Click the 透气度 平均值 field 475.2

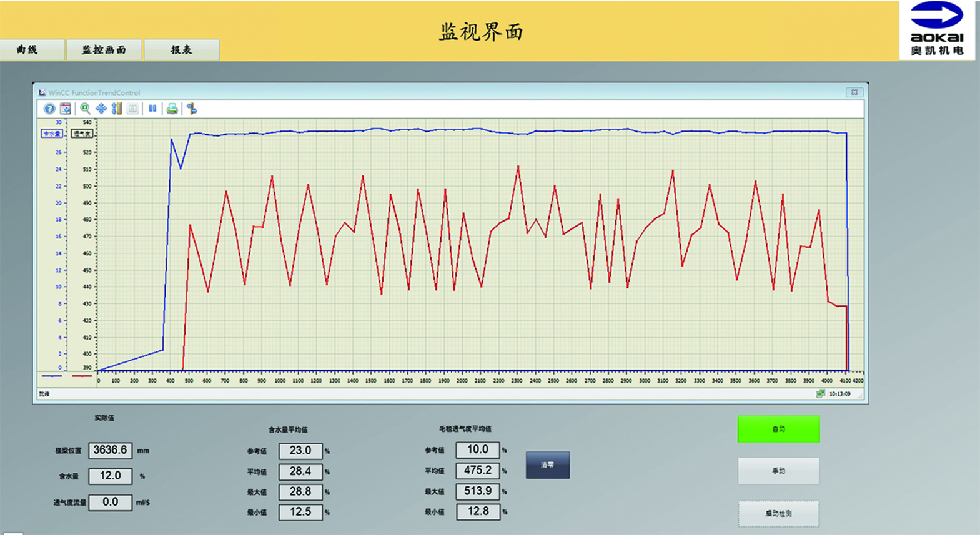coord(478,470)
